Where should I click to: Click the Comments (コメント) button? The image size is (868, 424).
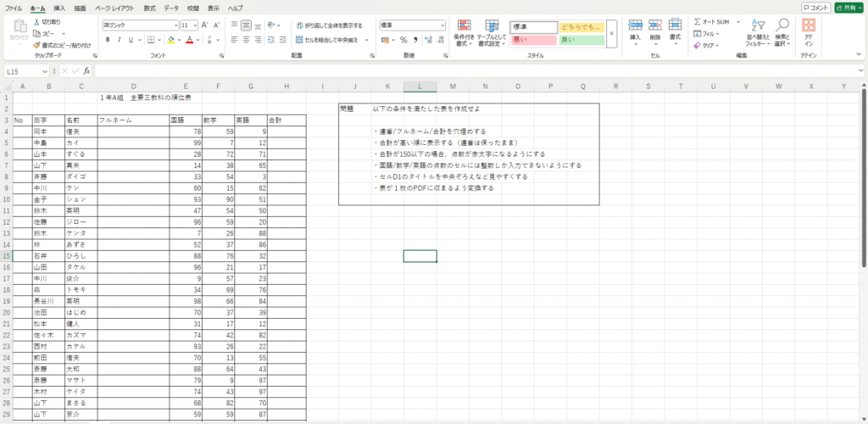pyautogui.click(x=812, y=7)
